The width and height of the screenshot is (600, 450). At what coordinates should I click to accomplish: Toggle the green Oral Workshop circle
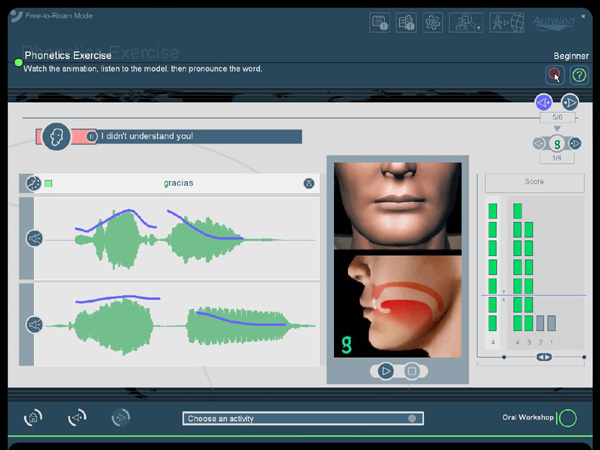click(x=567, y=418)
